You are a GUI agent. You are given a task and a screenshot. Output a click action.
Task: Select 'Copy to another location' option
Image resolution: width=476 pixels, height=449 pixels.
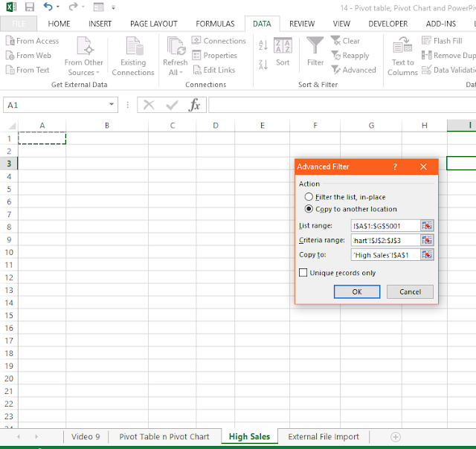351,209
